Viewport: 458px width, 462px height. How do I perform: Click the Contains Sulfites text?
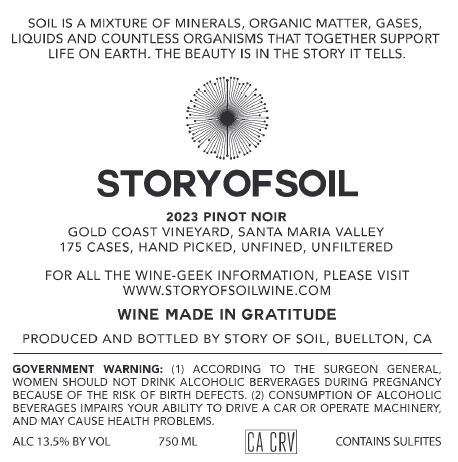(x=388, y=442)
